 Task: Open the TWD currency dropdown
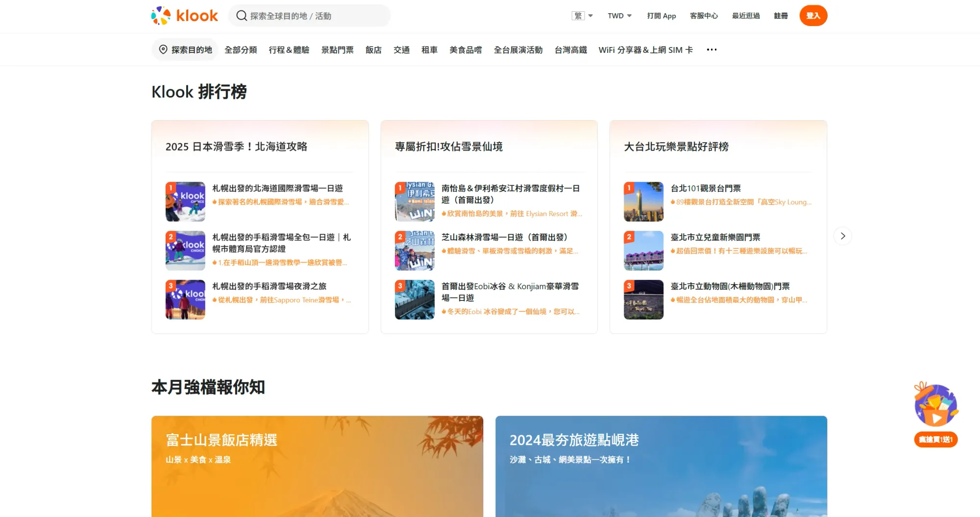(x=619, y=16)
